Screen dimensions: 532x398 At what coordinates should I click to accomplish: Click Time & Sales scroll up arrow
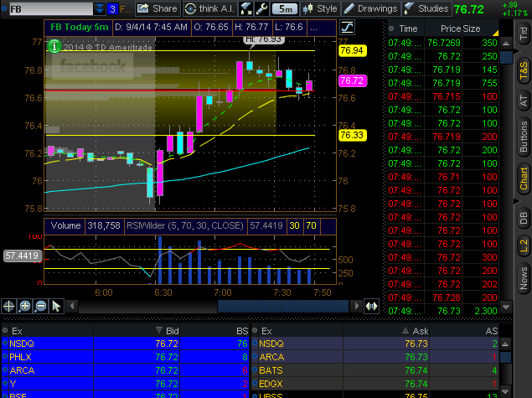tap(506, 44)
